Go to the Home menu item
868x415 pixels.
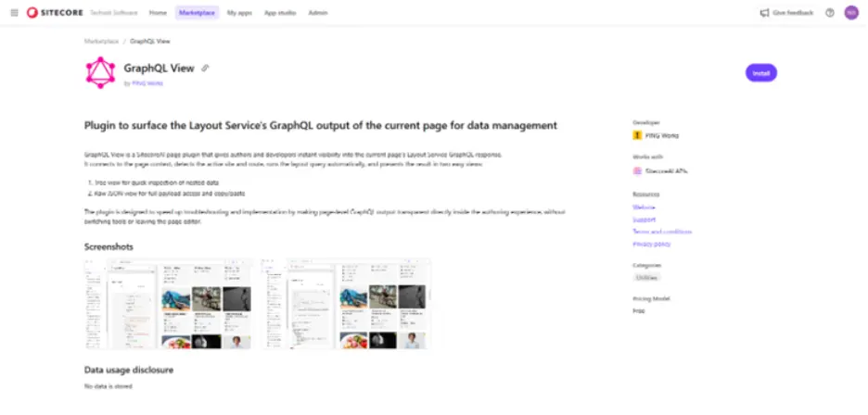[x=158, y=13]
